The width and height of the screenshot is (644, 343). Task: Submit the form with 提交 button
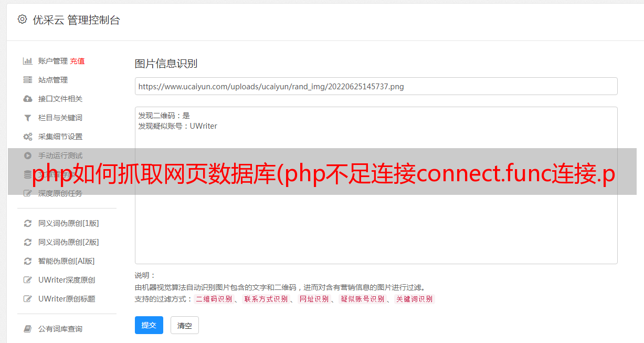[x=149, y=325]
